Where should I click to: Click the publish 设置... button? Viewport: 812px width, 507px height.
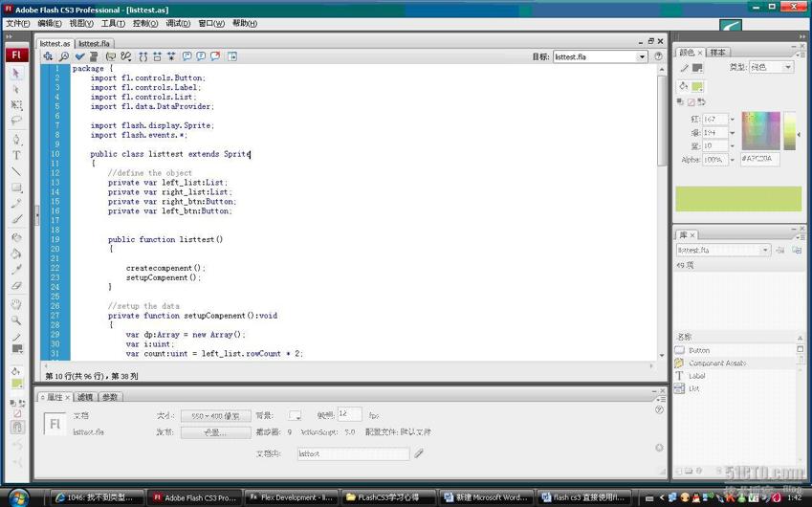[215, 432]
